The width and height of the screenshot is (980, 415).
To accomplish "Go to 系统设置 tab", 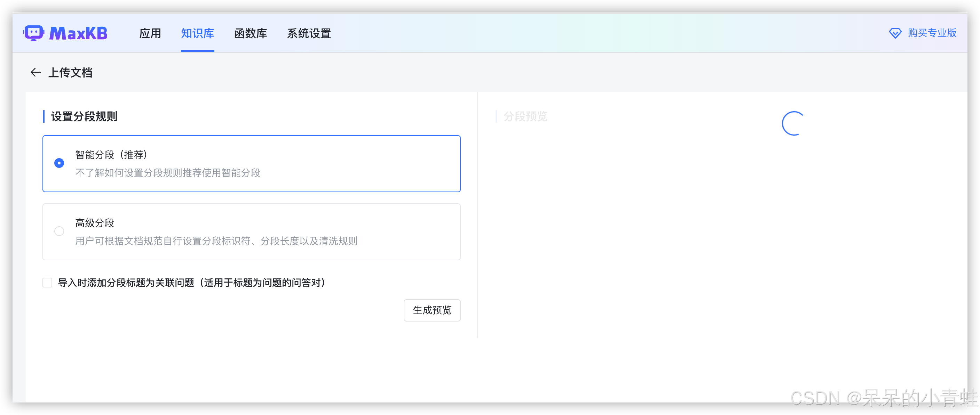I will 309,33.
